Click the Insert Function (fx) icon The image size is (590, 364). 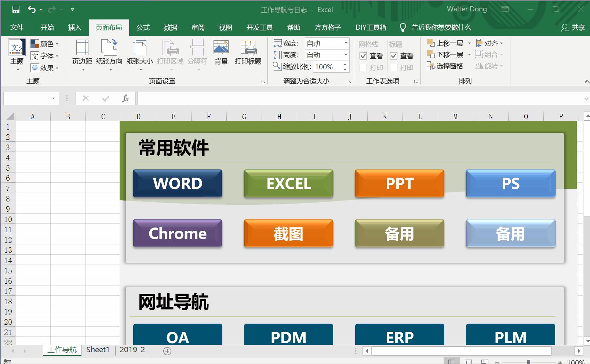pos(125,98)
